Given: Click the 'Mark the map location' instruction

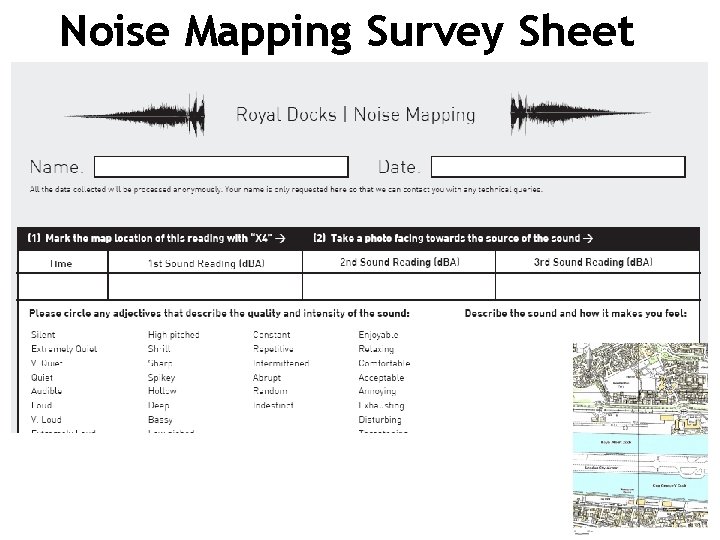Looking at the screenshot, I should pos(157,238).
